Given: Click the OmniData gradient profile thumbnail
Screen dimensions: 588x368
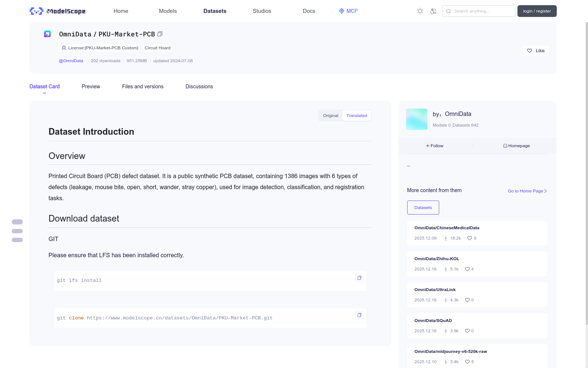Looking at the screenshot, I should pos(417,119).
